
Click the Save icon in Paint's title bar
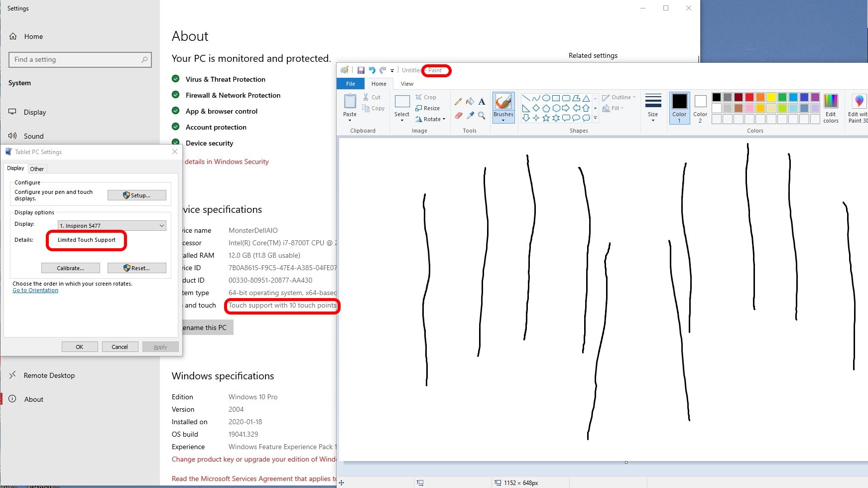tap(361, 70)
